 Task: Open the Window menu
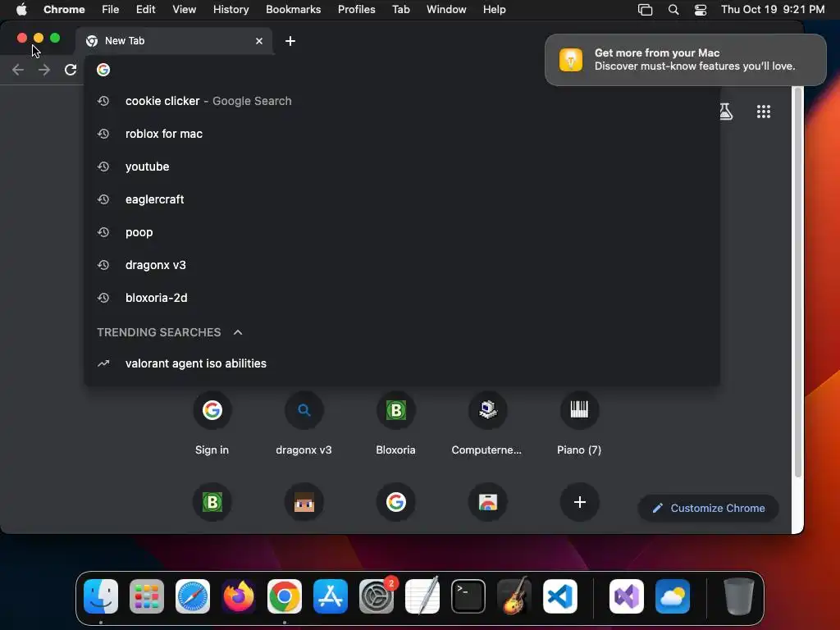446,9
